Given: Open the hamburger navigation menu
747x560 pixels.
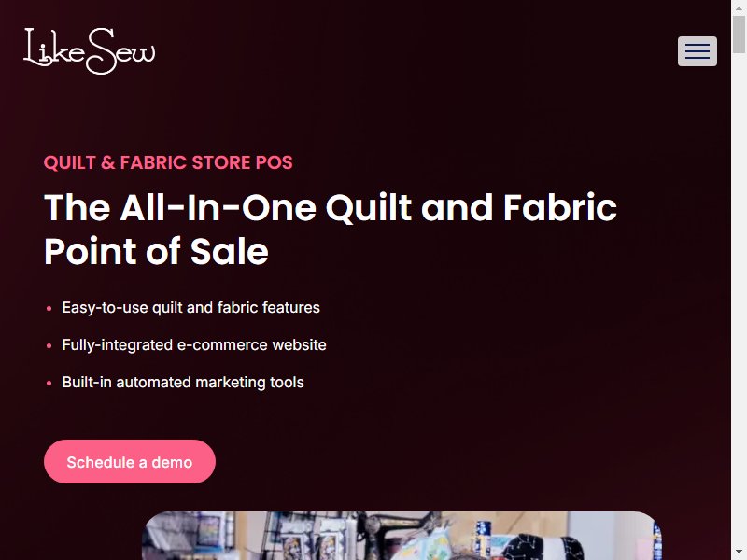Looking at the screenshot, I should [x=697, y=51].
